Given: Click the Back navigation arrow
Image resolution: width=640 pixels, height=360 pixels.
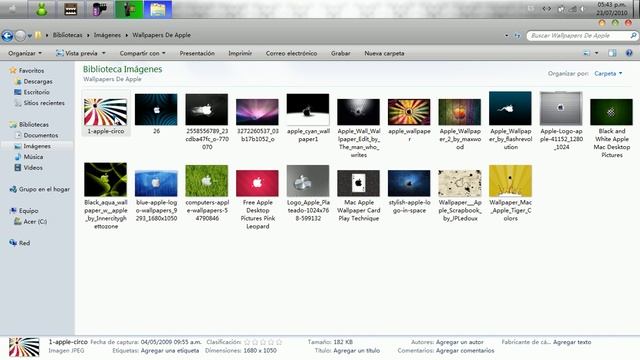Looking at the screenshot, I should pyautogui.click(x=7, y=36).
